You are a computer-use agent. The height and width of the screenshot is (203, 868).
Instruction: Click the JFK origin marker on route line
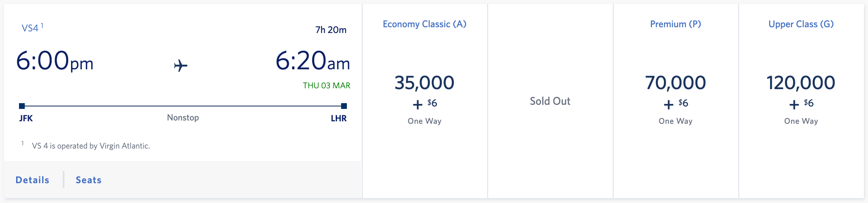(22, 106)
